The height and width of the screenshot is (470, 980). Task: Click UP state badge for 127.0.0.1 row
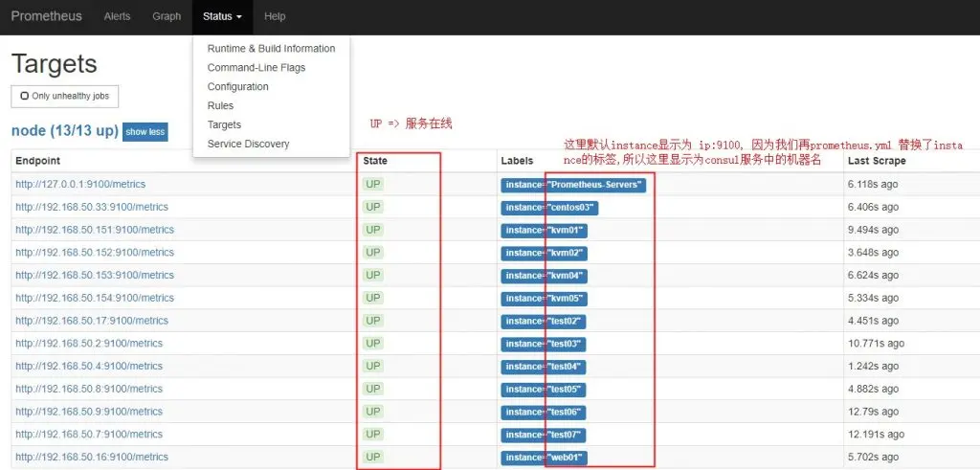coord(373,185)
